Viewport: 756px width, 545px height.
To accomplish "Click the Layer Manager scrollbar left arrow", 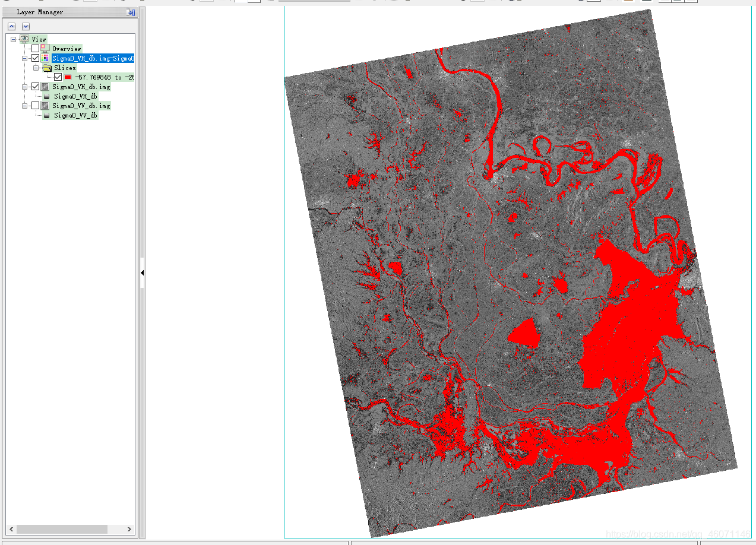I will 11,529.
